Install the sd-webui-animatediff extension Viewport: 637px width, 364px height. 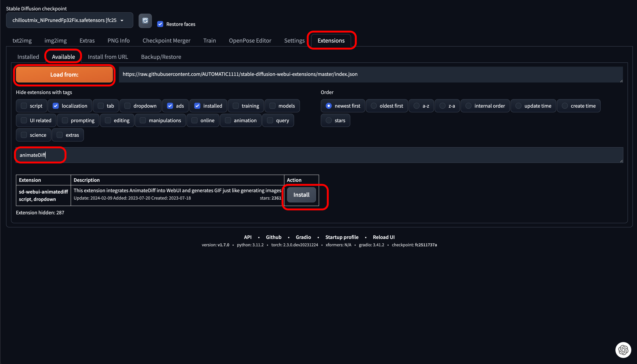point(301,194)
